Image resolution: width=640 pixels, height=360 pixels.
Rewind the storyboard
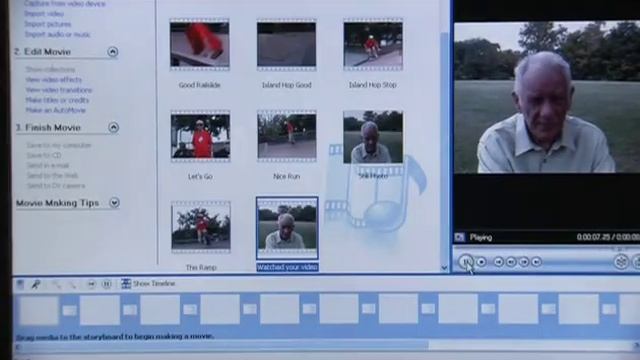point(91,284)
